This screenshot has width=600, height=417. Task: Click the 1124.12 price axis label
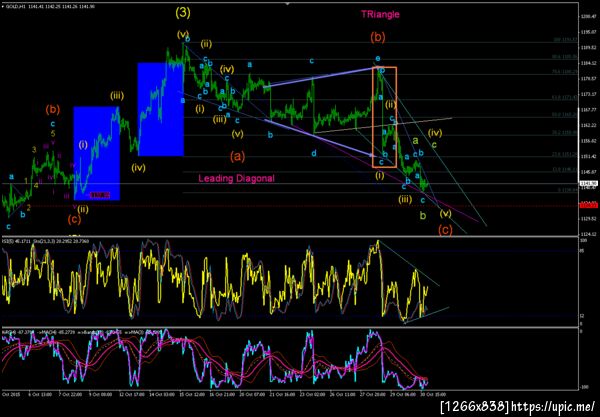(589, 234)
